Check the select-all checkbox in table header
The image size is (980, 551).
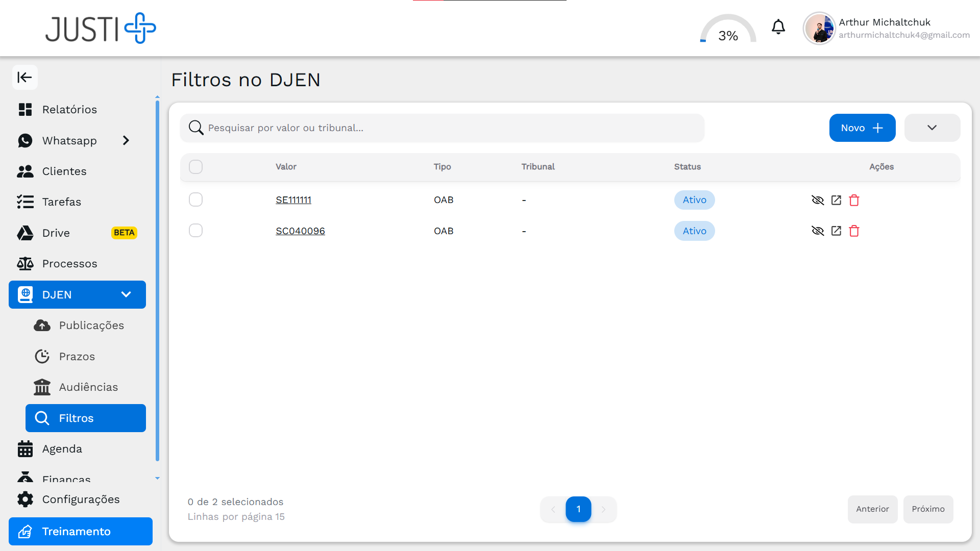[x=195, y=166]
